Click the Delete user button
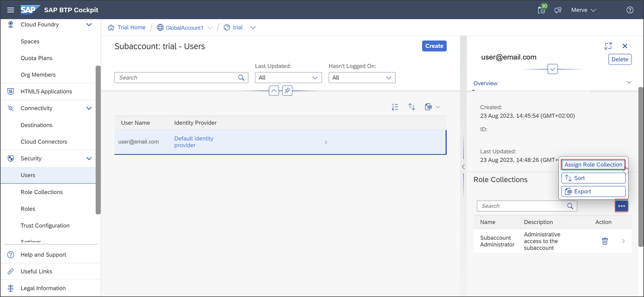This screenshot has width=644, height=297. (620, 59)
